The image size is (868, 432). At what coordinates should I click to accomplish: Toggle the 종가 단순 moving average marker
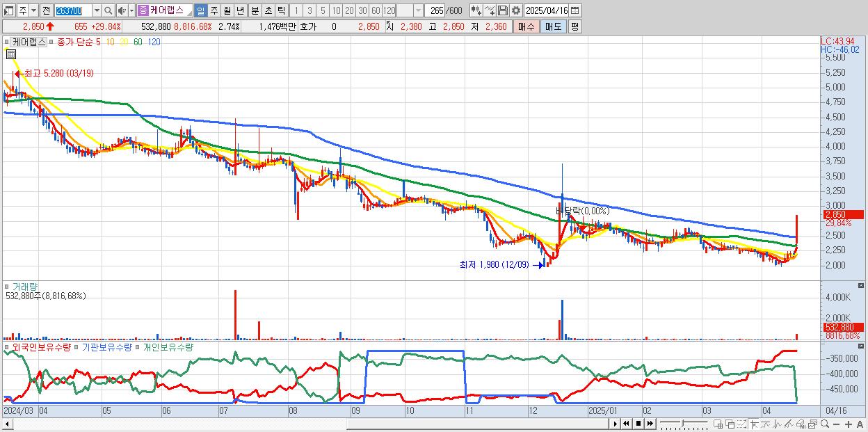point(51,42)
